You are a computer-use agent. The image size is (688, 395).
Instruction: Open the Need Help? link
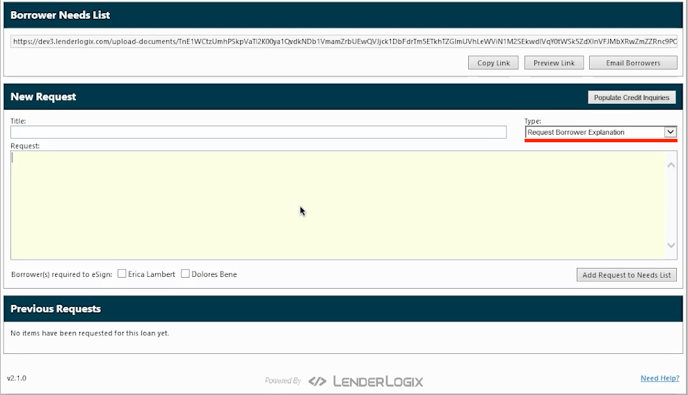pos(659,378)
